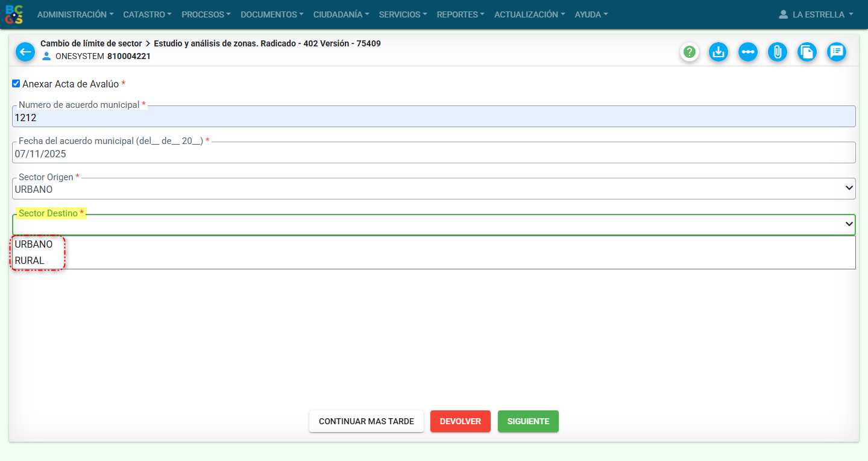Click the download icon in header

click(x=718, y=52)
